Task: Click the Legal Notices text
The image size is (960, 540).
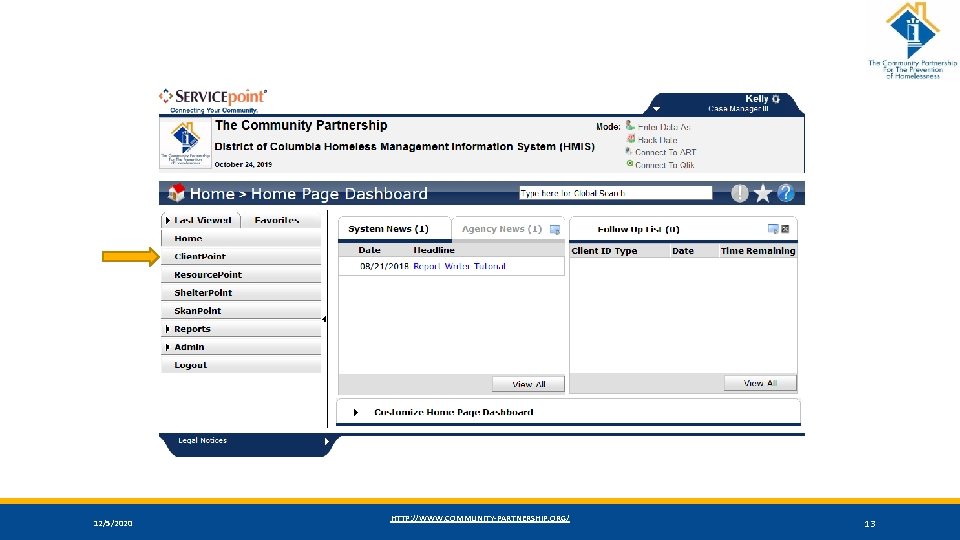Action: [202, 440]
